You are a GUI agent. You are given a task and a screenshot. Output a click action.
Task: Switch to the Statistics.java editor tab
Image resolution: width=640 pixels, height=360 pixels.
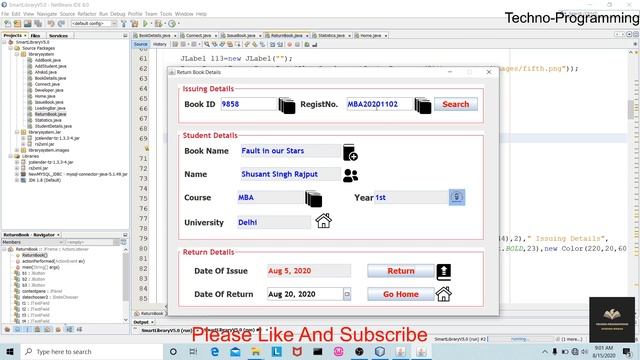331,36
